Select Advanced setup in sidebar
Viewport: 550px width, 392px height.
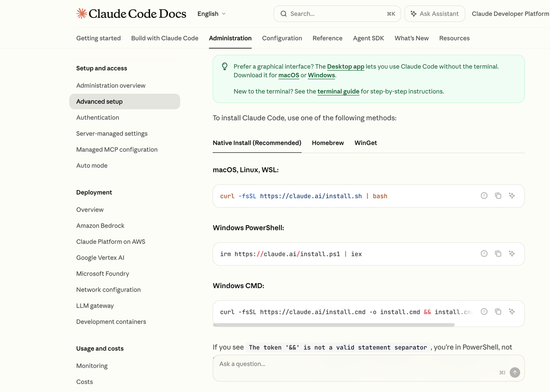(124, 101)
